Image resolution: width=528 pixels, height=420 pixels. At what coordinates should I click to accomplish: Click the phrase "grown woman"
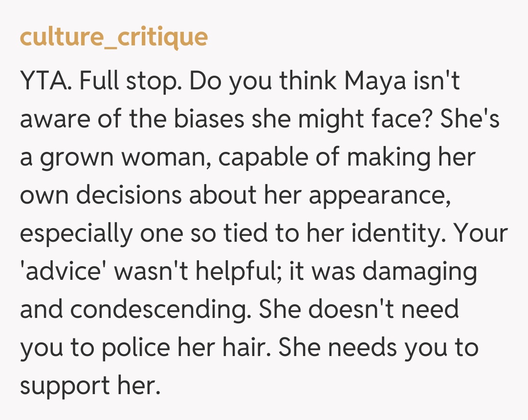coord(124,158)
